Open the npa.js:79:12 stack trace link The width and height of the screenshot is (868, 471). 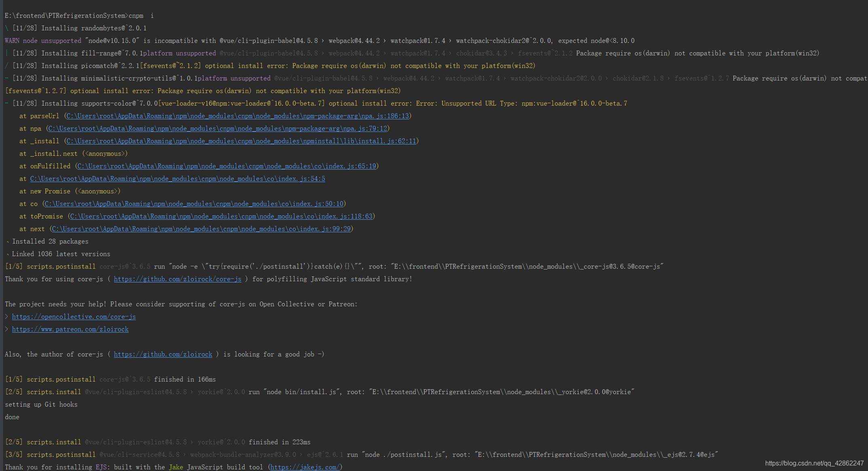pos(218,129)
